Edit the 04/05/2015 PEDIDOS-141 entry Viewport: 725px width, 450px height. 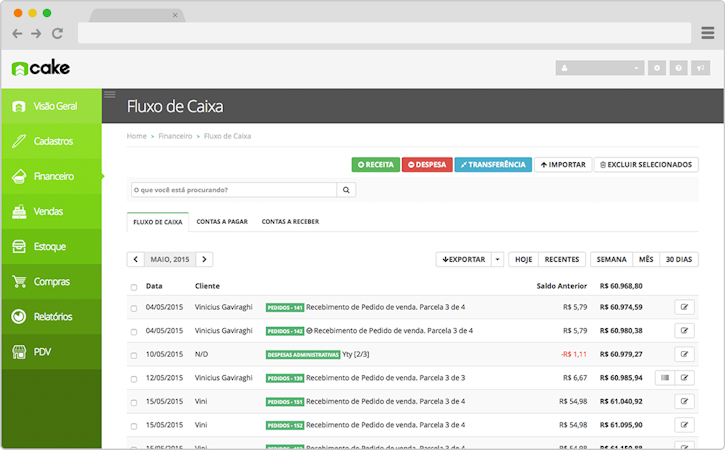(x=684, y=307)
